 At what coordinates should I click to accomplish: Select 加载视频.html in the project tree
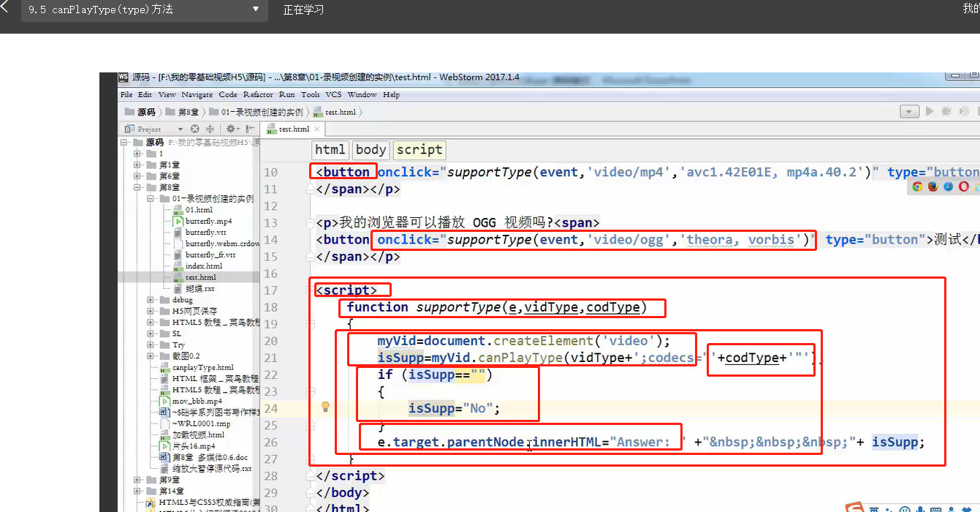[192, 434]
